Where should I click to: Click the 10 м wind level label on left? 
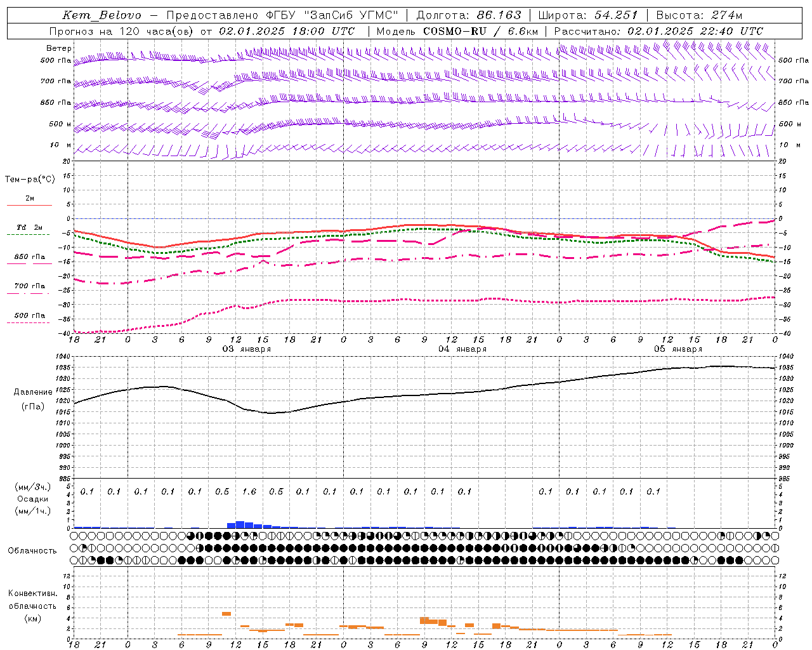[61, 145]
